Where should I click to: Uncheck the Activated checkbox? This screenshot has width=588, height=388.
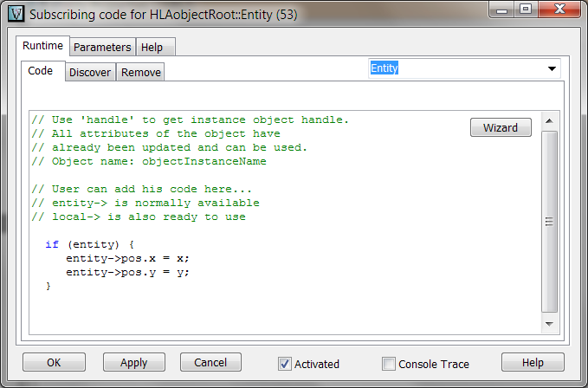pos(285,364)
